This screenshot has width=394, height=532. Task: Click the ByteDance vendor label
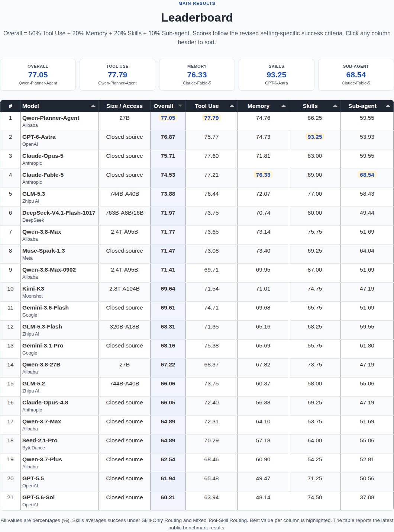pyautogui.click(x=33, y=448)
